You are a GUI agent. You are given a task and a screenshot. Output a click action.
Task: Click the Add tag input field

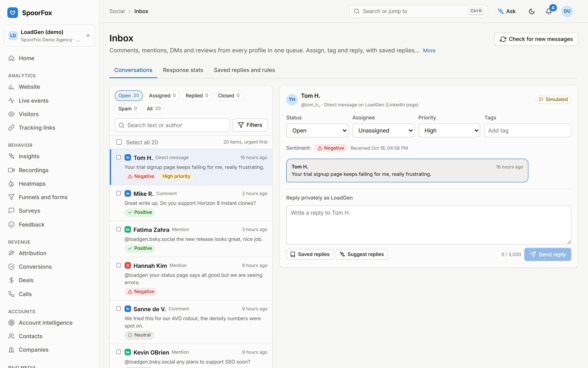pos(528,130)
